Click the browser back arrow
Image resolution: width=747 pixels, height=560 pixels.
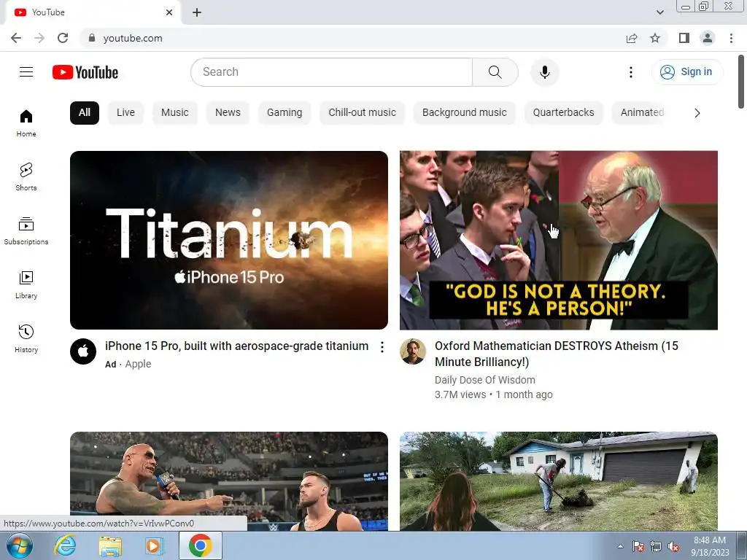(16, 38)
